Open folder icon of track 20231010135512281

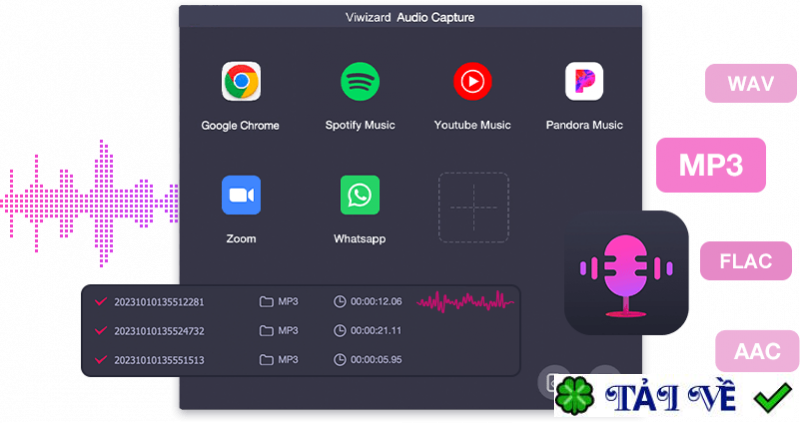(266, 302)
